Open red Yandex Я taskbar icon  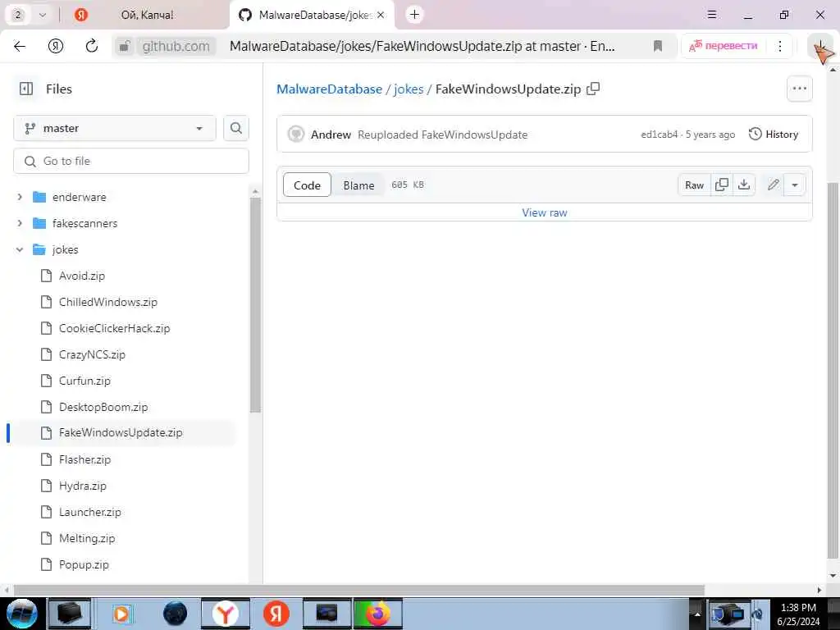[276, 614]
